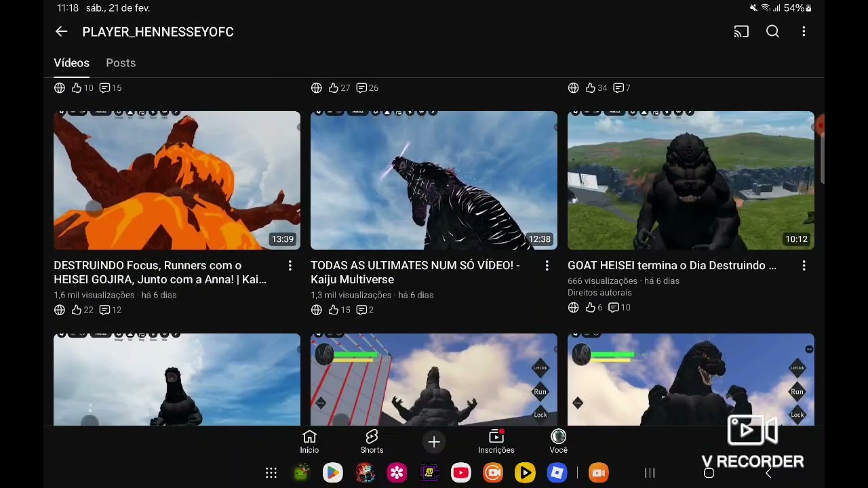Tap the Cast to device icon

741,32
